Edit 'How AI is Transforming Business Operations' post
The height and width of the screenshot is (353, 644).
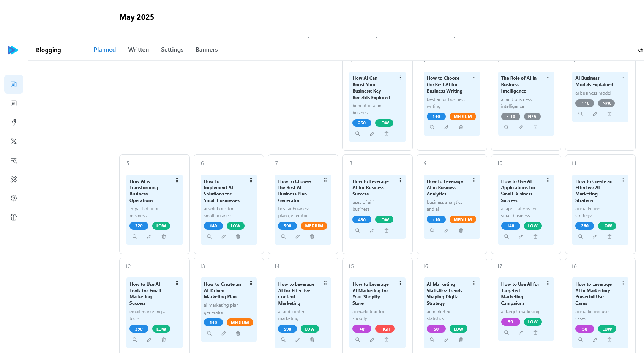(x=149, y=236)
